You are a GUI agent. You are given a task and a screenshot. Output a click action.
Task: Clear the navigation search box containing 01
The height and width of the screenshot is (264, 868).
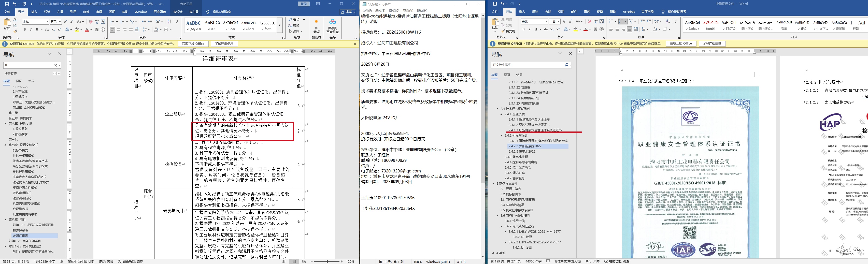(x=55, y=65)
